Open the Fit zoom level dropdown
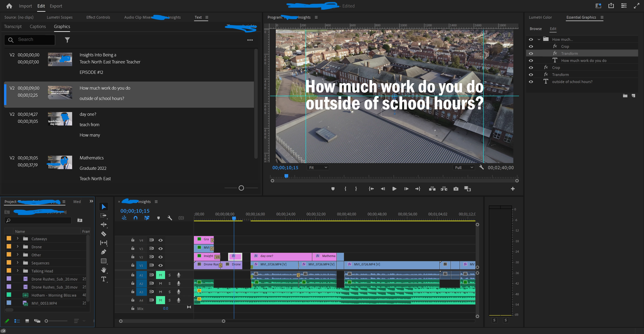 click(318, 167)
